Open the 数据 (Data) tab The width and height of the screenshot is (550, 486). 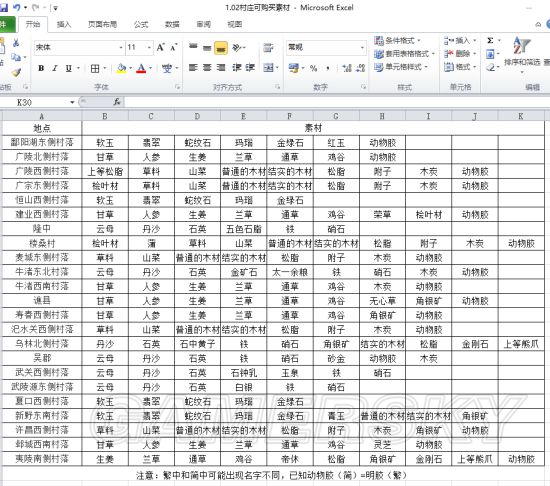(172, 24)
